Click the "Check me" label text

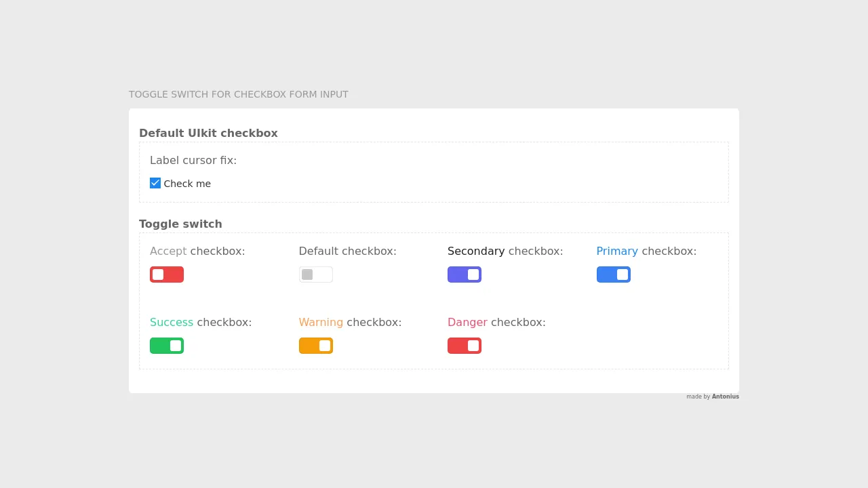[x=187, y=184]
